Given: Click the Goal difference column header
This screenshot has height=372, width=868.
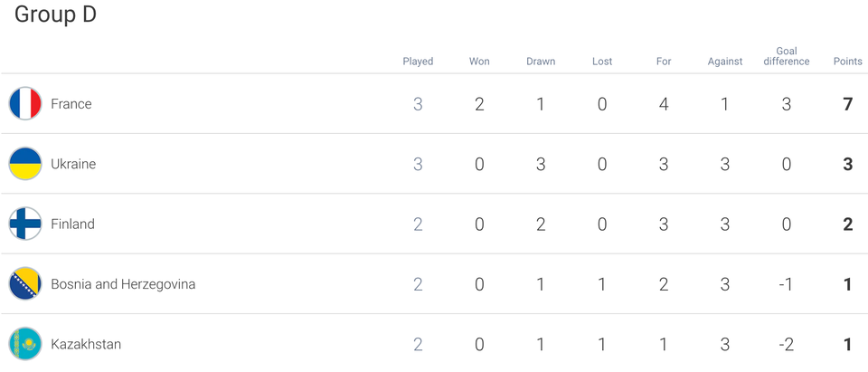Looking at the screenshot, I should 787,56.
